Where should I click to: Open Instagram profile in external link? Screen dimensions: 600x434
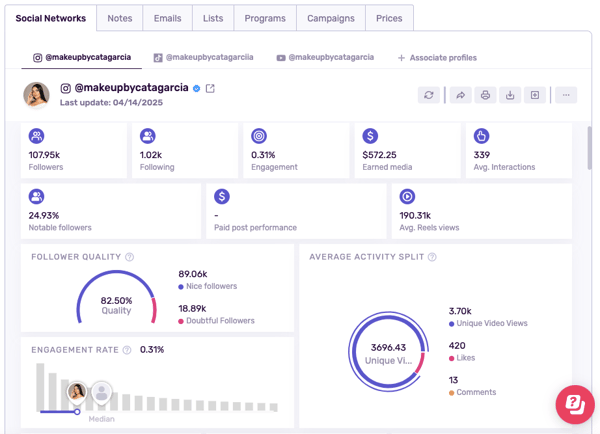click(x=210, y=88)
